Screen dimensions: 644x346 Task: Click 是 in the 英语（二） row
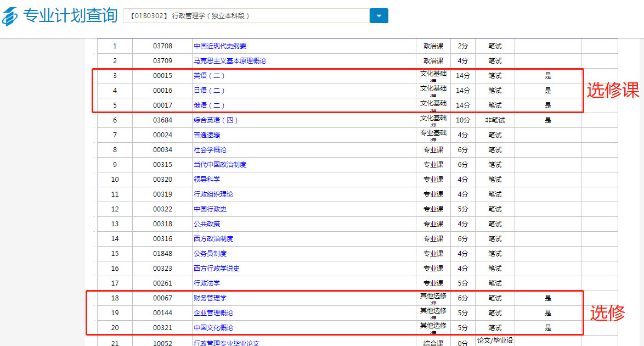coord(548,76)
